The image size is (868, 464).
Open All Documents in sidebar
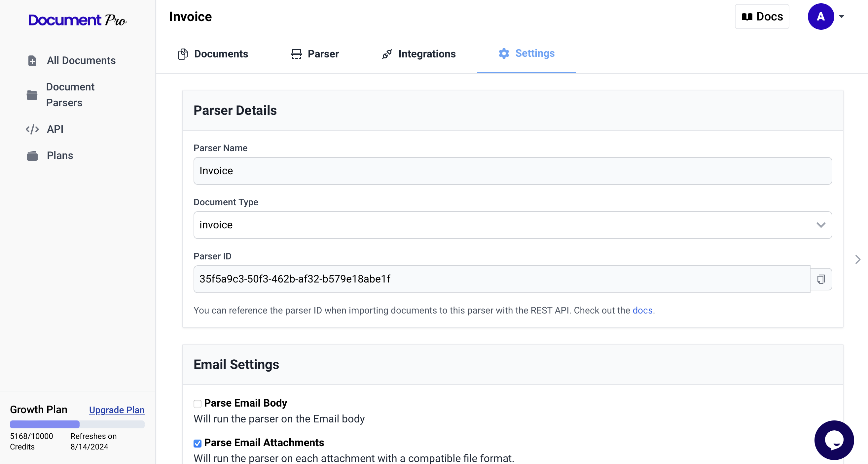point(71,61)
